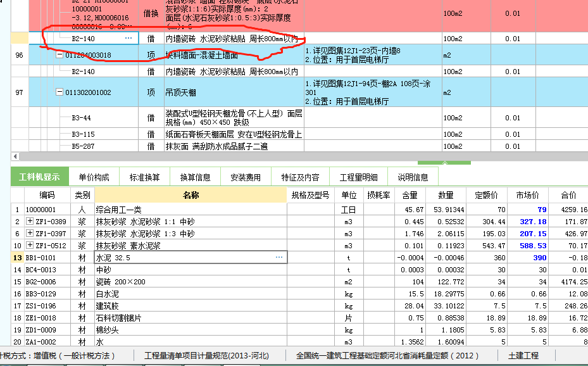Click the 白水泥 name cell
The width and height of the screenshot is (588, 366).
tap(191, 294)
